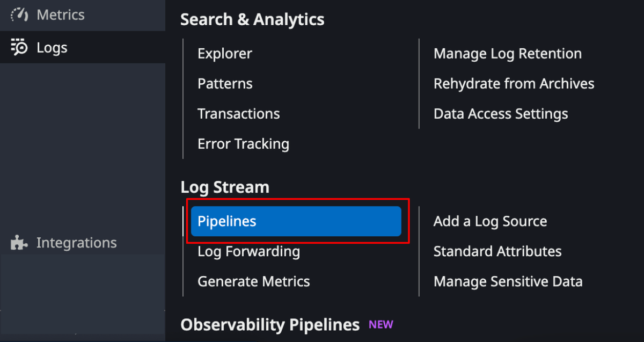Select Standard Attributes
This screenshot has height=342, width=644.
[497, 251]
